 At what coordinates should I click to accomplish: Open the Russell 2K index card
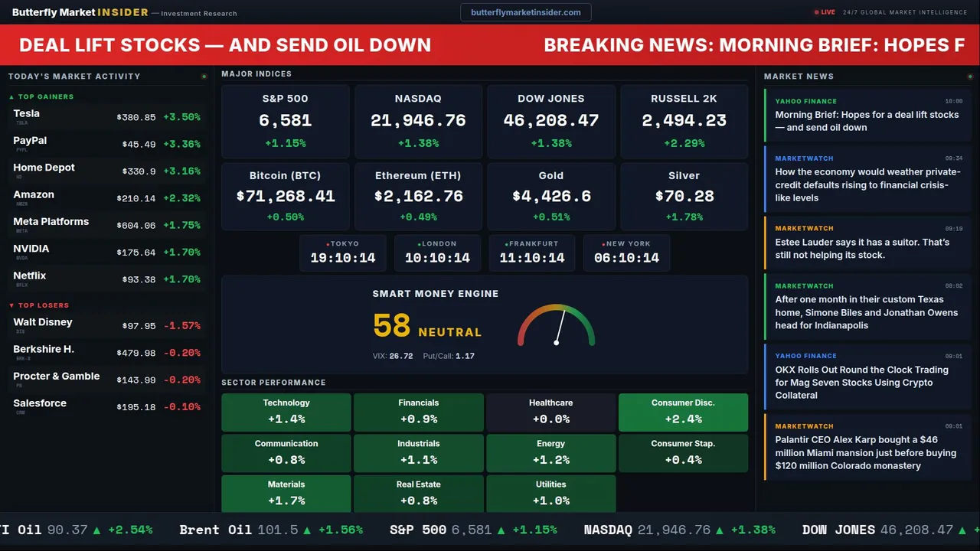[684, 121]
